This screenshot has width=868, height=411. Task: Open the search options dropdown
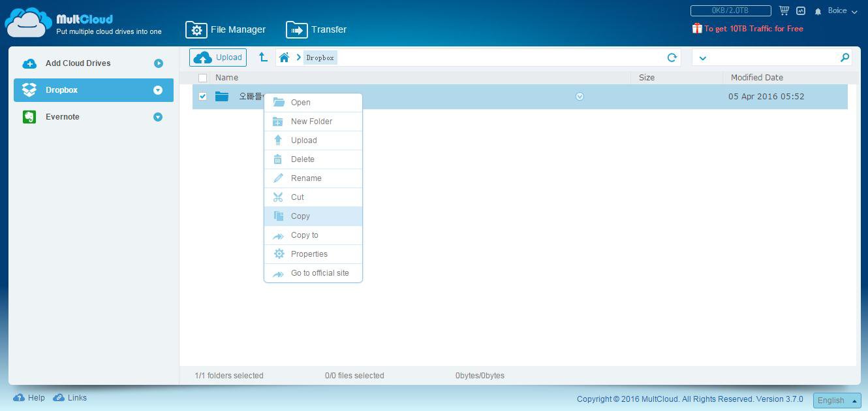[x=703, y=58]
